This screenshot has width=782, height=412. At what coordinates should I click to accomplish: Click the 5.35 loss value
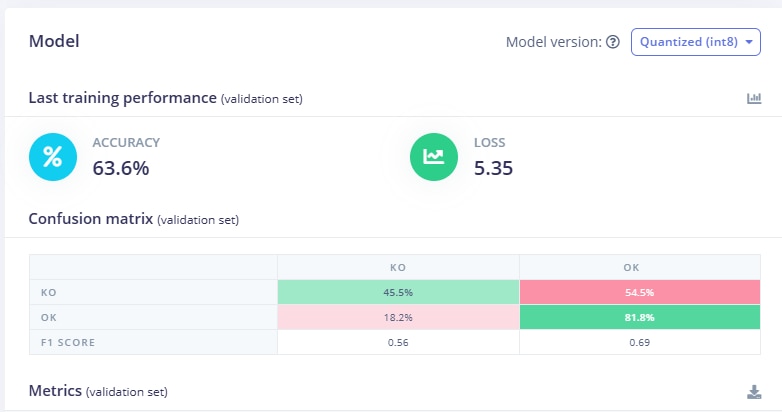493,168
